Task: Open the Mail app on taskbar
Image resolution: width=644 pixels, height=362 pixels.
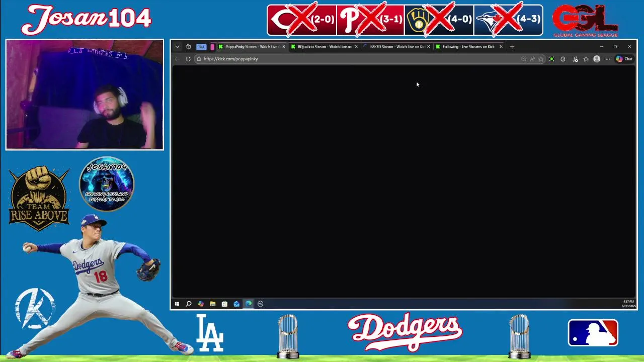Action: 236,304
